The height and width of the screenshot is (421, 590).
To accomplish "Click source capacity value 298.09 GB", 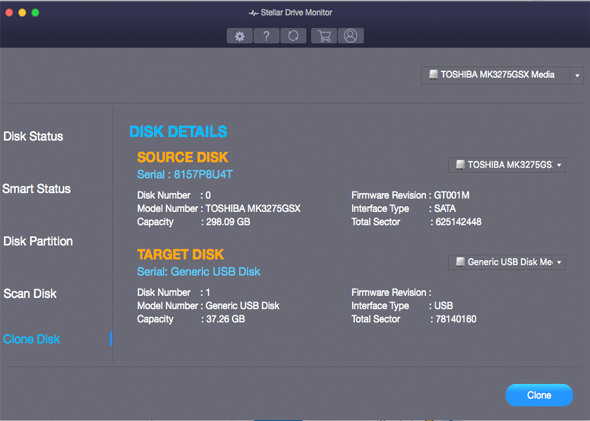I will [x=228, y=222].
